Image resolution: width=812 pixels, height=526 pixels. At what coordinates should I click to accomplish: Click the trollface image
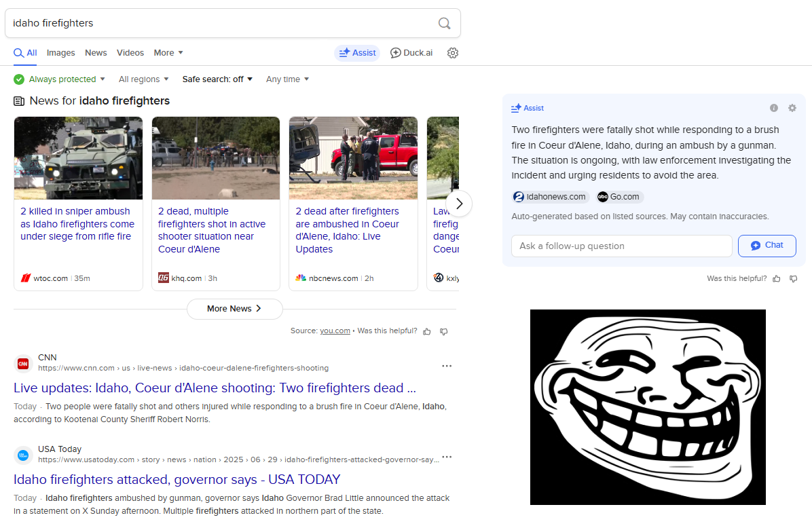(x=648, y=407)
